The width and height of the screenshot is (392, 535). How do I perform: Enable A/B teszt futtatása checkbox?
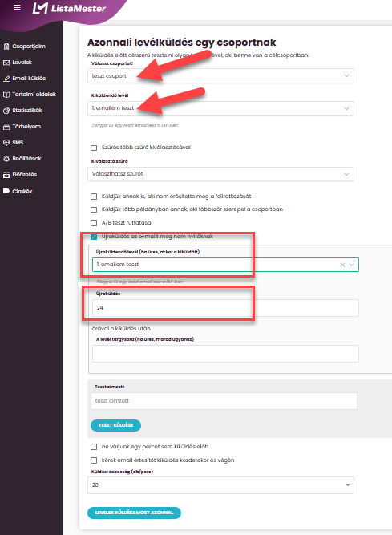94,223
